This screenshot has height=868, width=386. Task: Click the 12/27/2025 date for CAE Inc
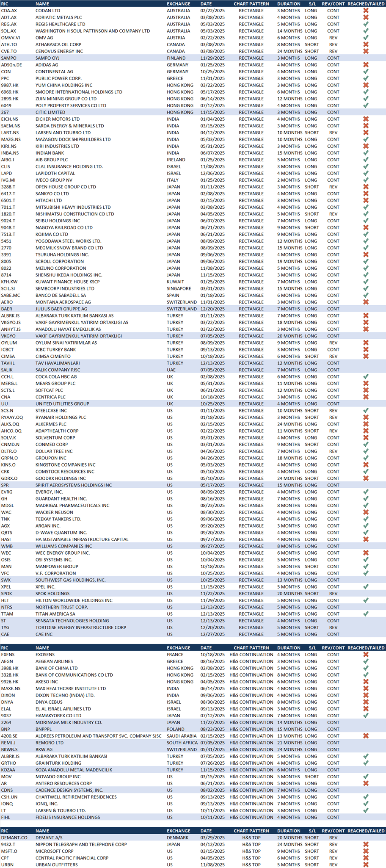pos(212,634)
